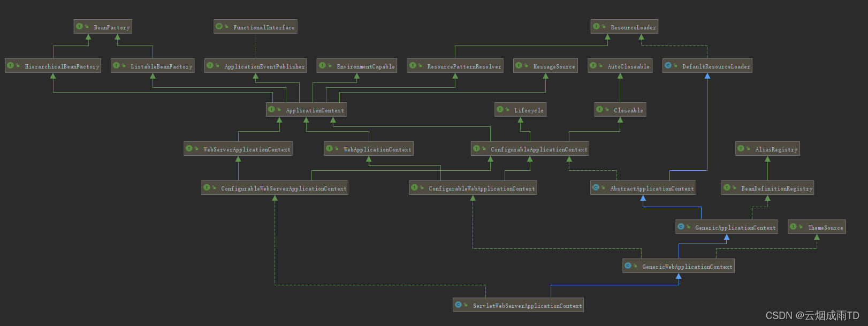Click the interface icon of HierarchicalBeanFactory
The image size is (868, 326).
click(10, 65)
